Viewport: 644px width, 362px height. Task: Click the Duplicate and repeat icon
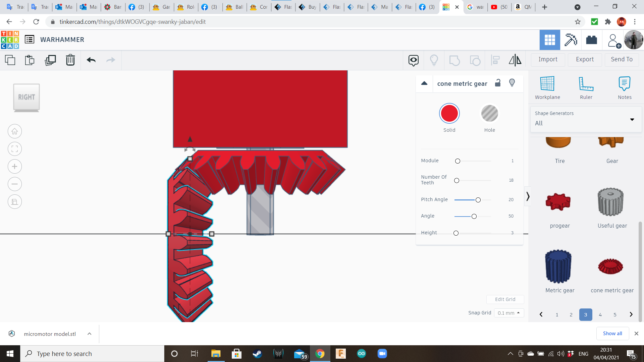point(50,60)
